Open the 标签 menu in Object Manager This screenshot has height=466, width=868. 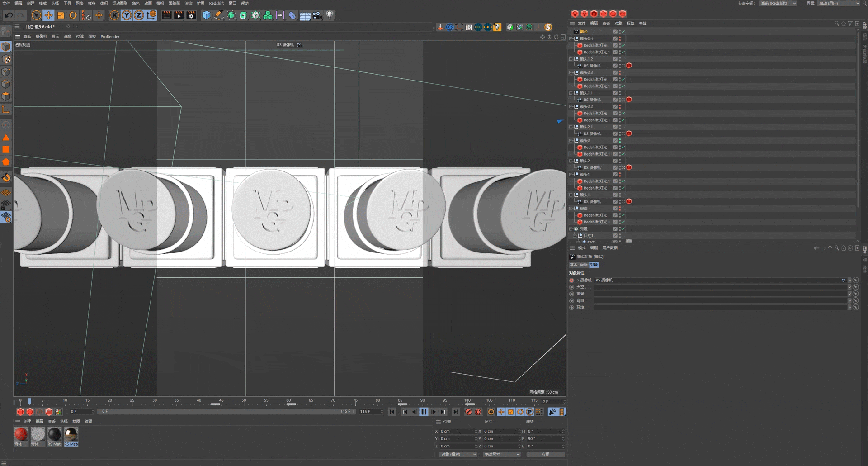631,24
